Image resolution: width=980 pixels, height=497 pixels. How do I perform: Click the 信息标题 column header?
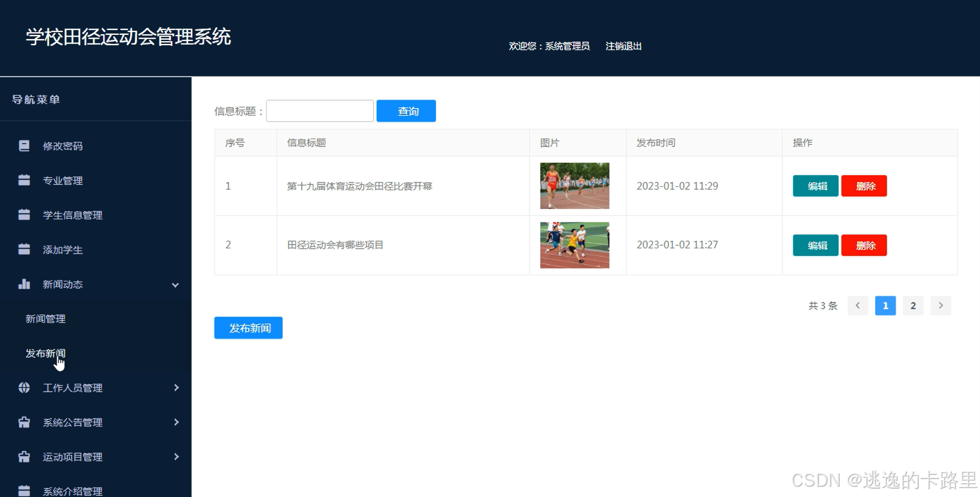click(307, 143)
